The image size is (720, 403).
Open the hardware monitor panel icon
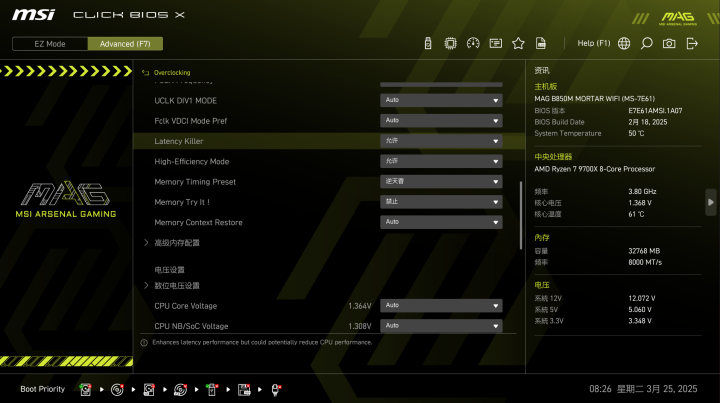click(495, 44)
